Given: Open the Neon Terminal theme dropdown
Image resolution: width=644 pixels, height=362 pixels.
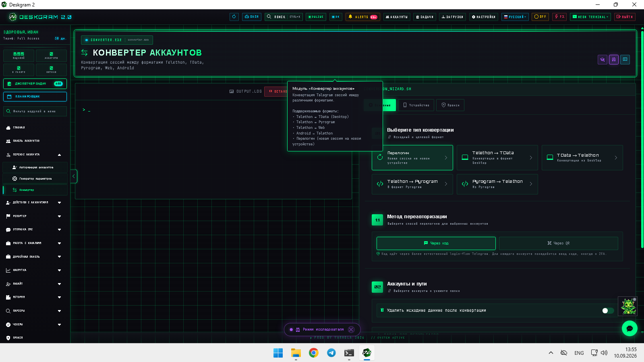Looking at the screenshot, I should click(590, 17).
